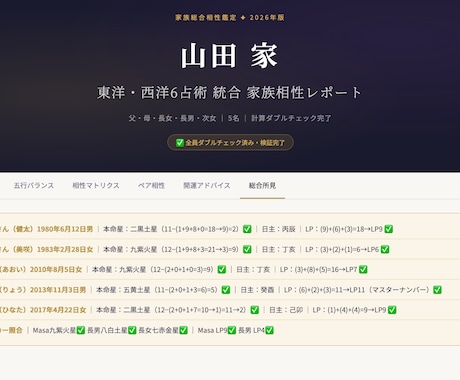
Task: Click the 全員ダブルチェック済み・検証完了 badge
Action: coord(230,143)
